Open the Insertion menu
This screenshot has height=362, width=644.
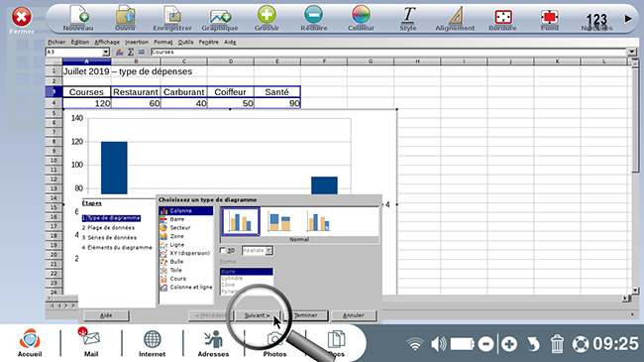click(137, 42)
